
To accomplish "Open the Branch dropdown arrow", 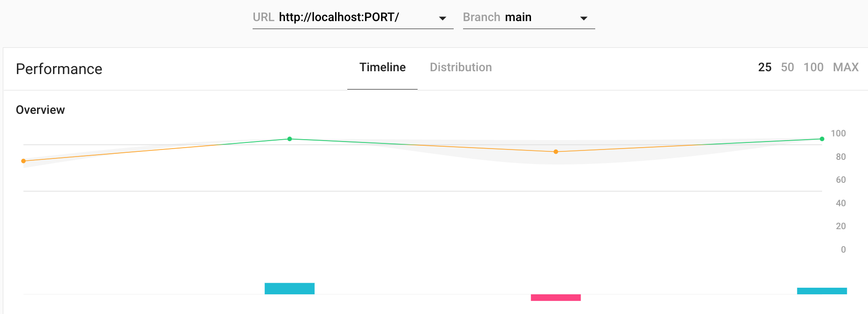I will [x=584, y=18].
